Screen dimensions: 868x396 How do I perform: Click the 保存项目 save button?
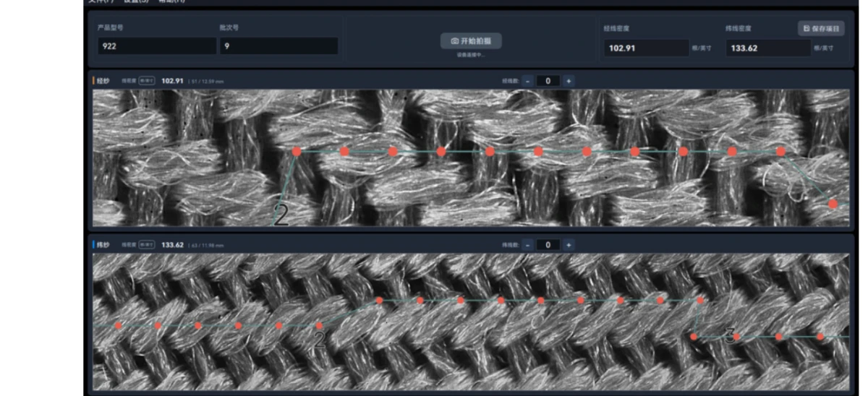(821, 29)
